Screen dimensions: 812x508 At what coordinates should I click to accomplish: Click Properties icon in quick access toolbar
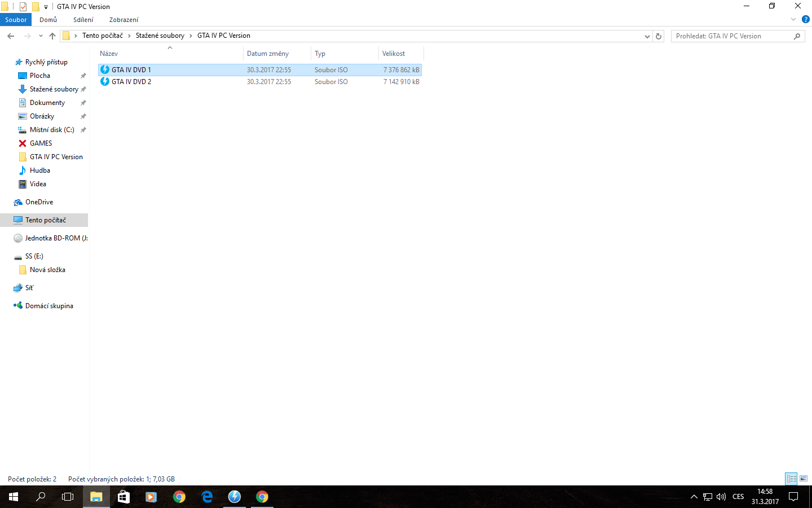(x=23, y=7)
